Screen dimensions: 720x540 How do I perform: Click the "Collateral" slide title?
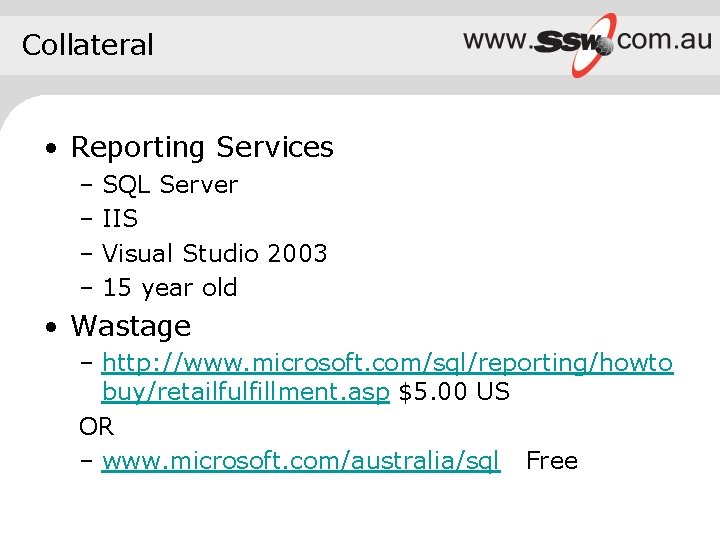pyautogui.click(x=88, y=45)
